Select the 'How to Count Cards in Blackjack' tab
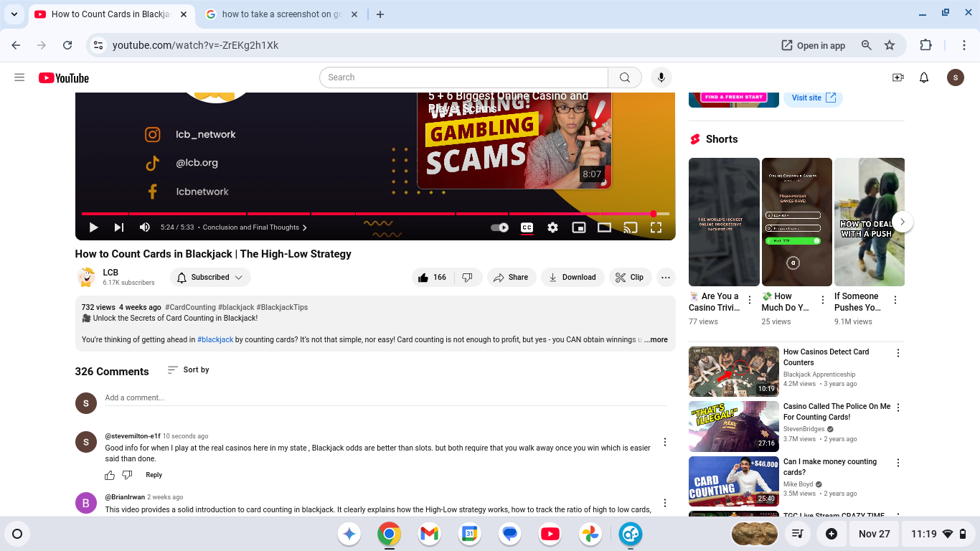The height and width of the screenshot is (551, 980). pyautogui.click(x=110, y=14)
